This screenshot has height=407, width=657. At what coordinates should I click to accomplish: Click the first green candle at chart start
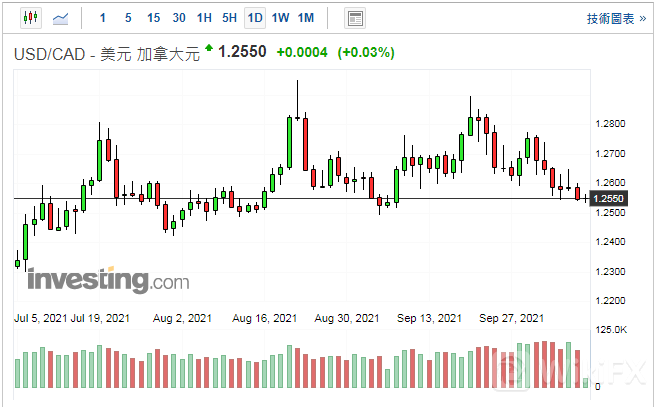click(x=17, y=261)
